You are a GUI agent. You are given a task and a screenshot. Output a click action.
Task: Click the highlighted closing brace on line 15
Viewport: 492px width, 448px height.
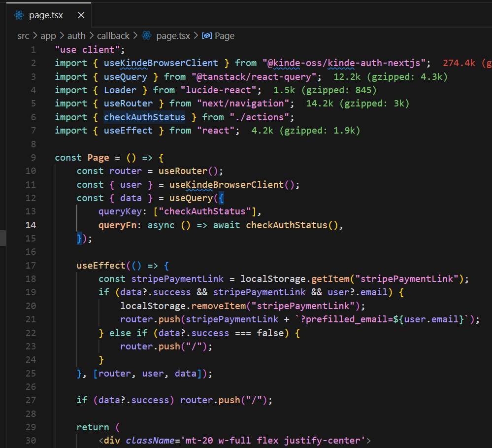click(x=79, y=239)
